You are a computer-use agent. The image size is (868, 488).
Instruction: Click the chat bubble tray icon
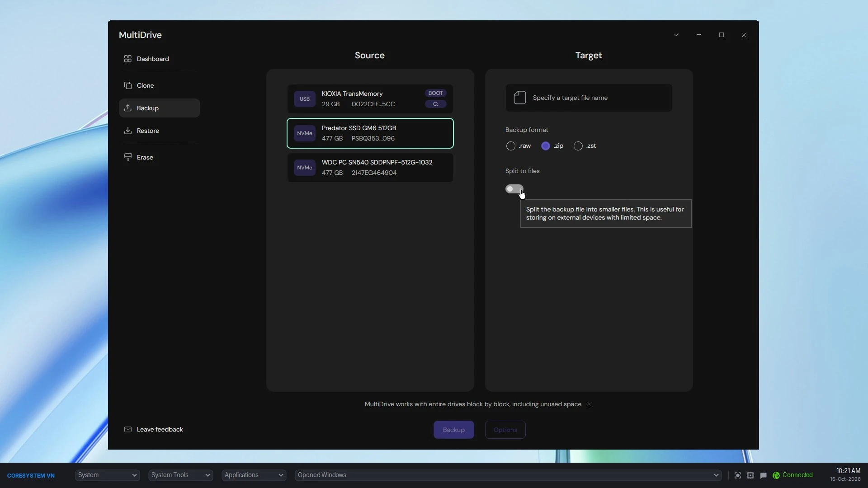(763, 475)
